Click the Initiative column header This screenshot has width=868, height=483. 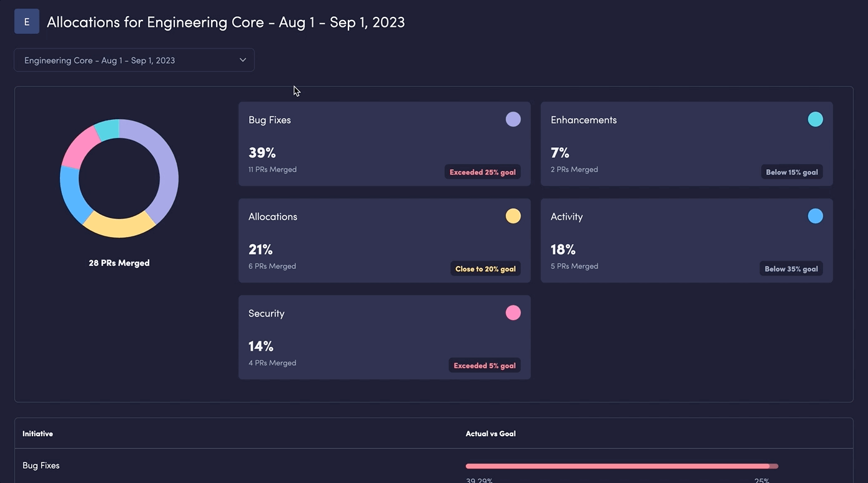[37, 433]
